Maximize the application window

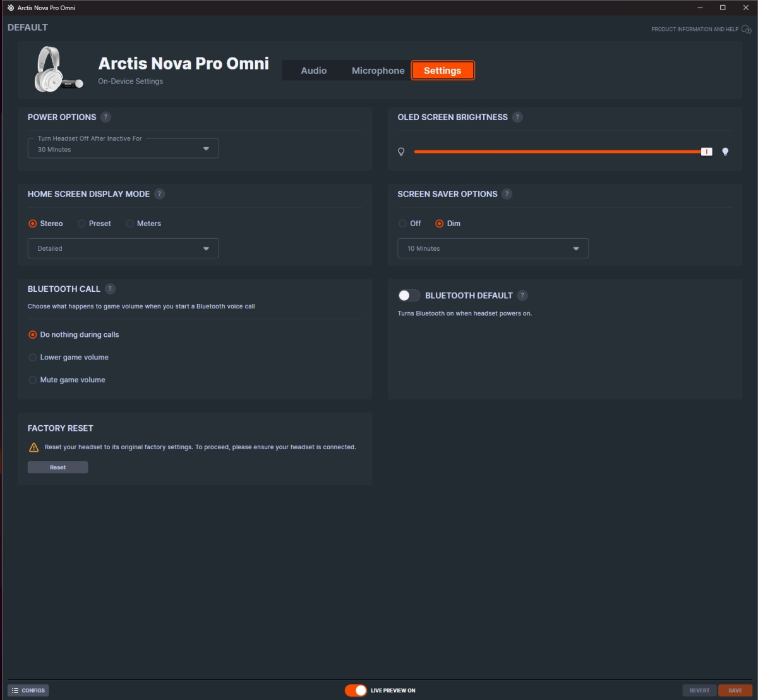pos(723,8)
